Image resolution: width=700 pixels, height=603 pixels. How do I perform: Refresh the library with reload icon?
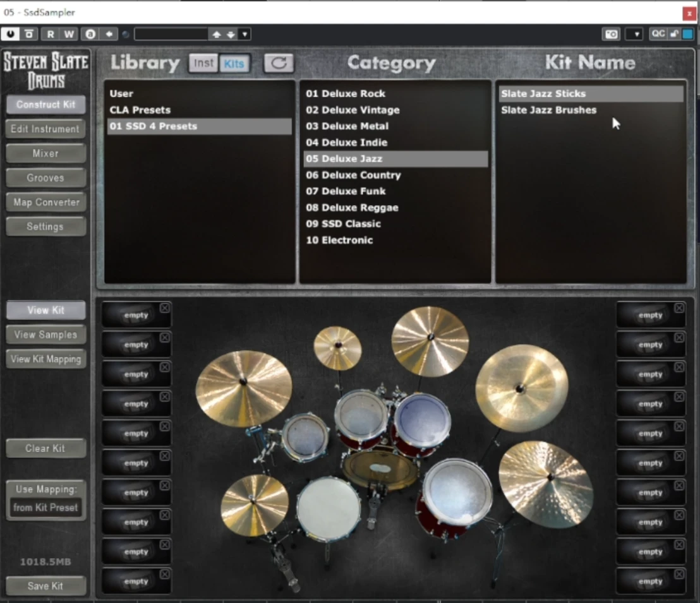[279, 63]
